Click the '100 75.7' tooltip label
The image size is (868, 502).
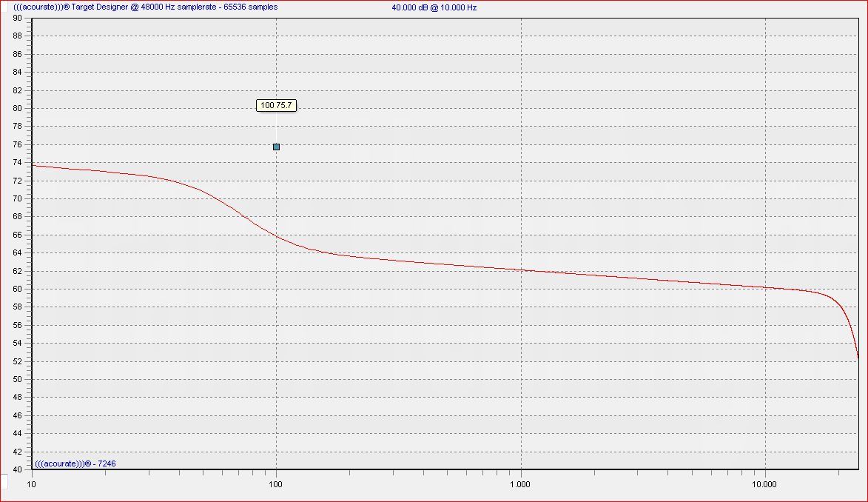[277, 106]
